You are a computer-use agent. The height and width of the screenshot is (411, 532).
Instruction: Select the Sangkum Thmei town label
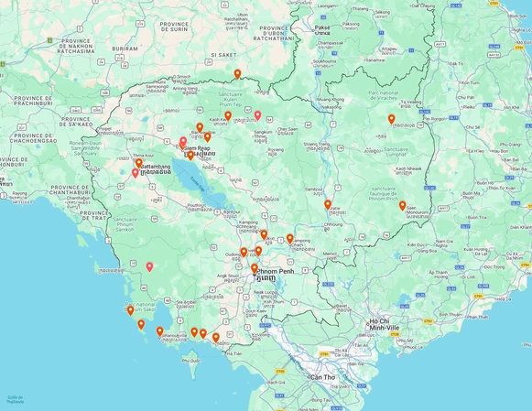(x=263, y=136)
